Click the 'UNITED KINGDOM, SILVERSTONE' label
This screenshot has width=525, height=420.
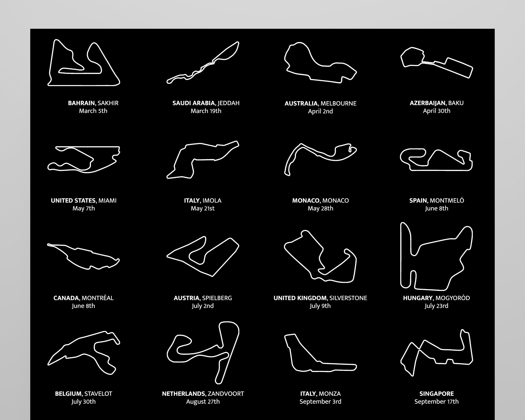point(320,298)
